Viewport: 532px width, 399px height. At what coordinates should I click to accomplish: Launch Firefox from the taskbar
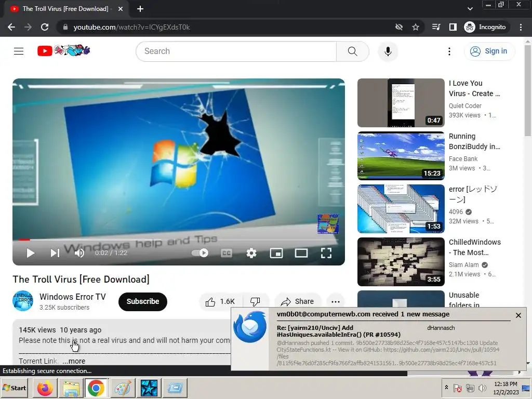click(x=45, y=388)
